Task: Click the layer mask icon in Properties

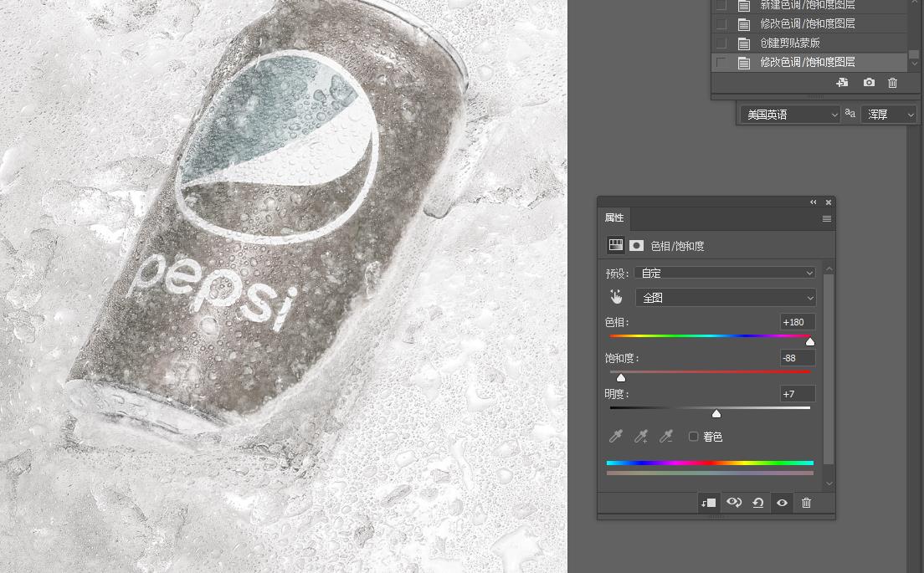Action: pos(637,246)
